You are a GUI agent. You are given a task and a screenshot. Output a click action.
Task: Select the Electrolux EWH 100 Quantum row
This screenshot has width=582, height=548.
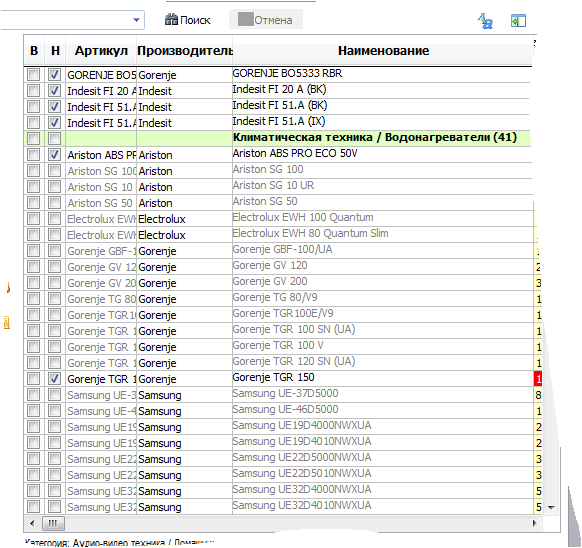(278, 218)
